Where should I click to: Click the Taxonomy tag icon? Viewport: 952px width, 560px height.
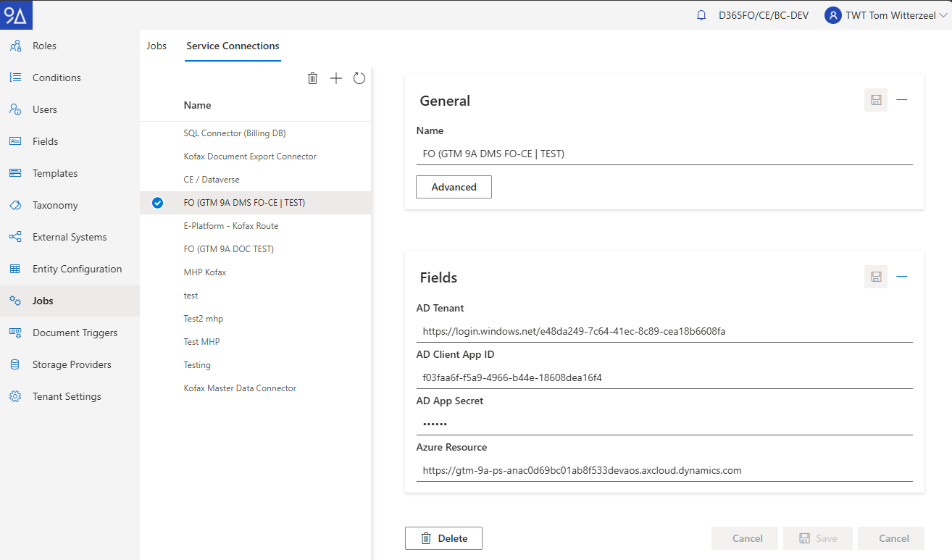coord(15,205)
